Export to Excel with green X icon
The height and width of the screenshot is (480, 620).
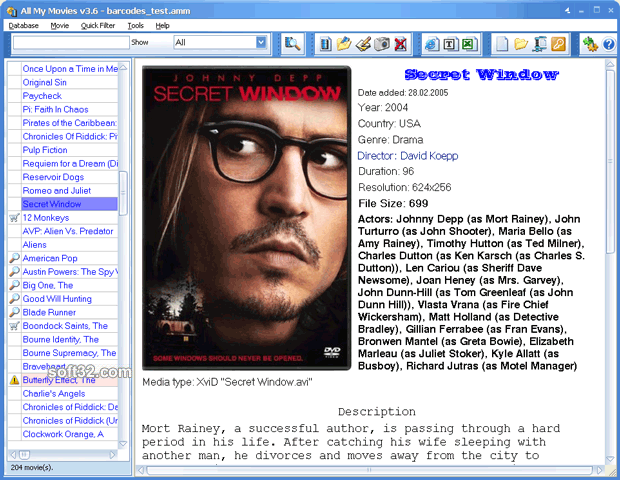(x=469, y=43)
